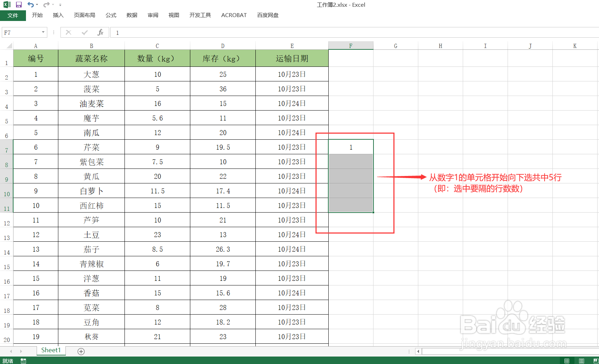Image resolution: width=599 pixels, height=364 pixels.
Task: Select column K header
Action: (575, 46)
